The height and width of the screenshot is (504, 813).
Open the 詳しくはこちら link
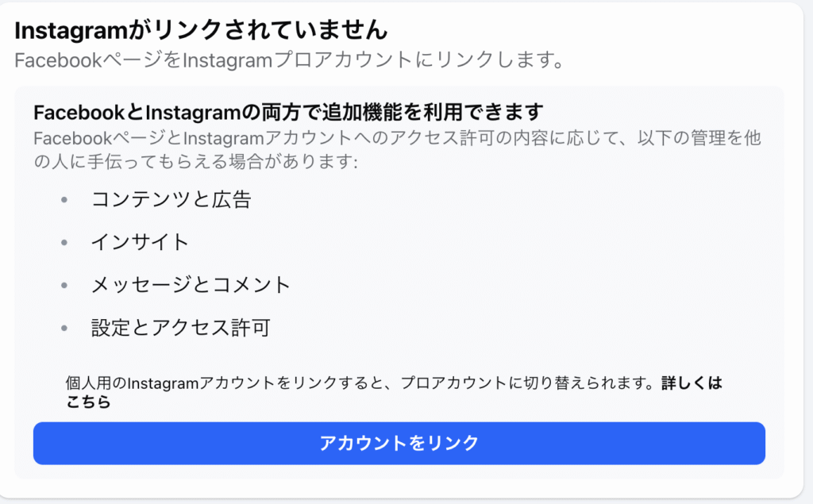click(x=692, y=383)
